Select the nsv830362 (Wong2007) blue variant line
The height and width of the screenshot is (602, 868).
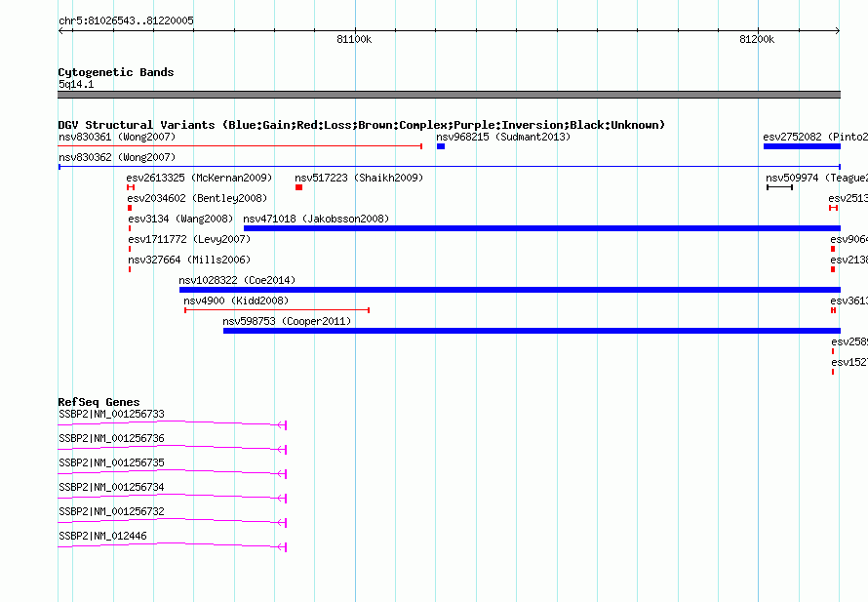pos(450,167)
